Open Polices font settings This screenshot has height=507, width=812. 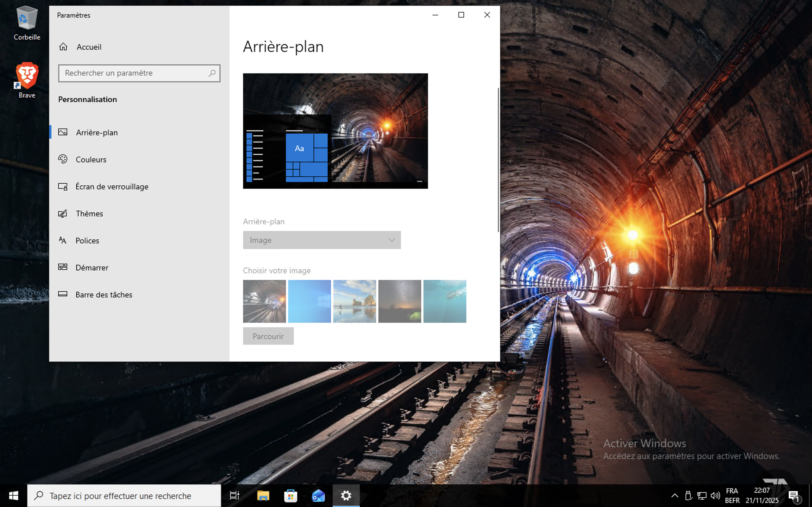(x=87, y=241)
